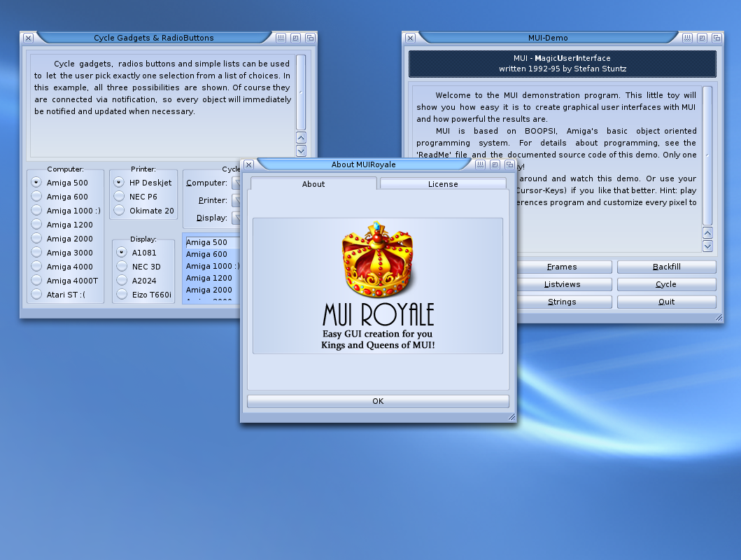Iconify the MUI-Demo window
Viewport: 741px width, 560px height.
(x=687, y=38)
